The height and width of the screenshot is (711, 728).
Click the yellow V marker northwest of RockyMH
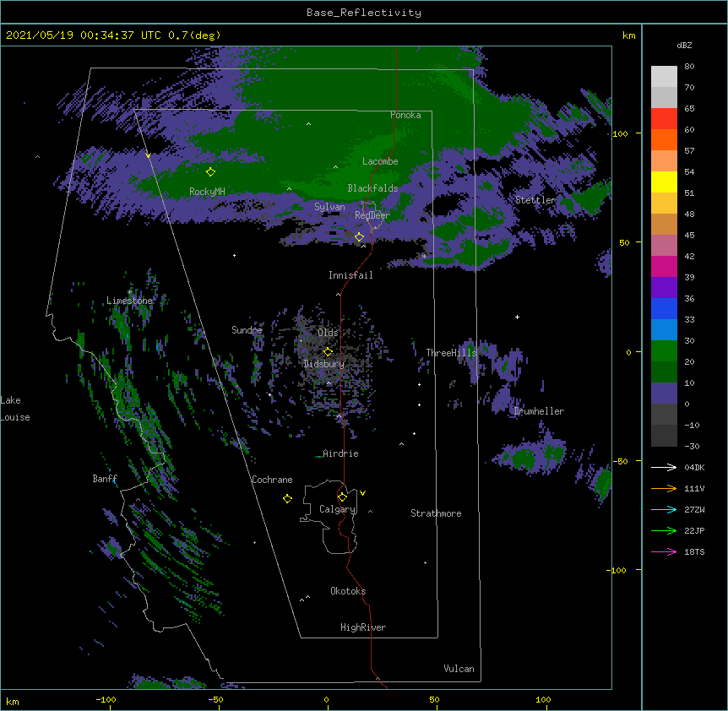[x=148, y=155]
